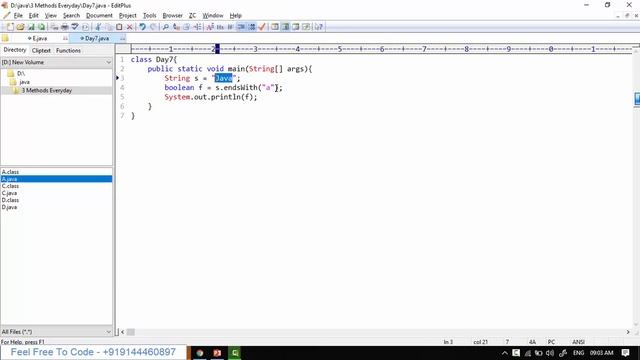Toggle the Line Number toolbar icon
Image resolution: width=640 pixels, height=360 pixels.
point(252,27)
